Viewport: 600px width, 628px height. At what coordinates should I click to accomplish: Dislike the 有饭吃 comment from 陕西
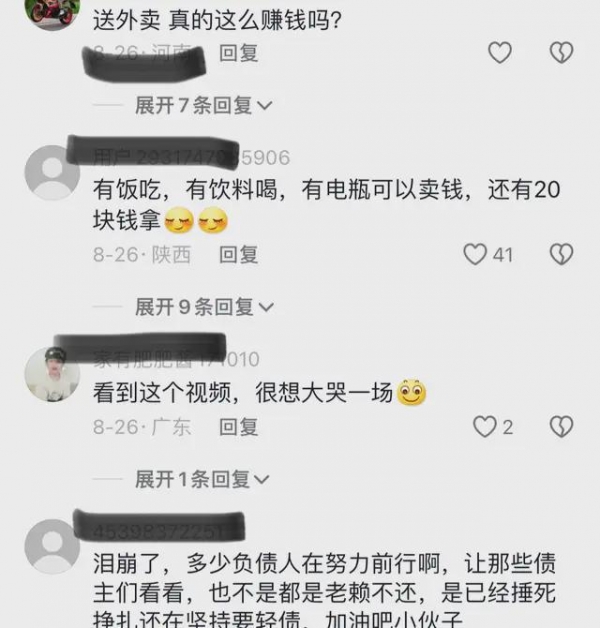coord(561,254)
